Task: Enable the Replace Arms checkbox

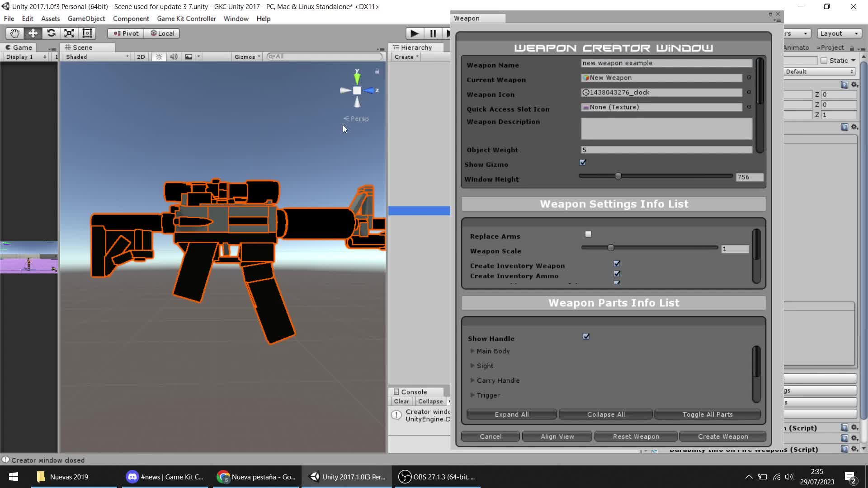Action: click(588, 234)
